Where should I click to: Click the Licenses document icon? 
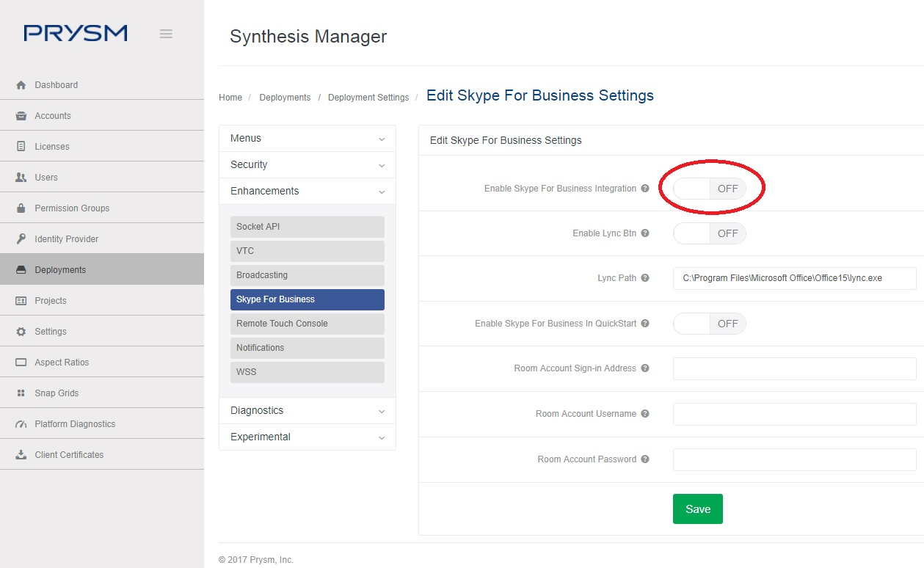pyautogui.click(x=21, y=147)
